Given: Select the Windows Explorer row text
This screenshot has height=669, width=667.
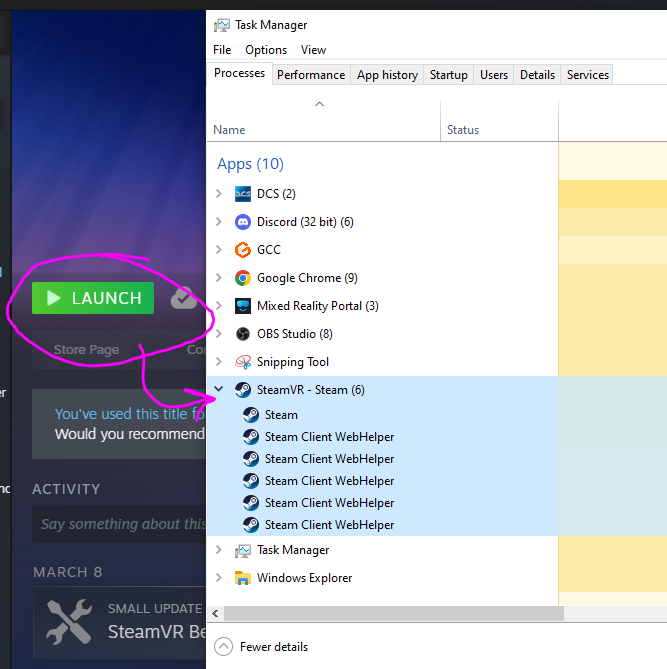Looking at the screenshot, I should click(x=304, y=578).
